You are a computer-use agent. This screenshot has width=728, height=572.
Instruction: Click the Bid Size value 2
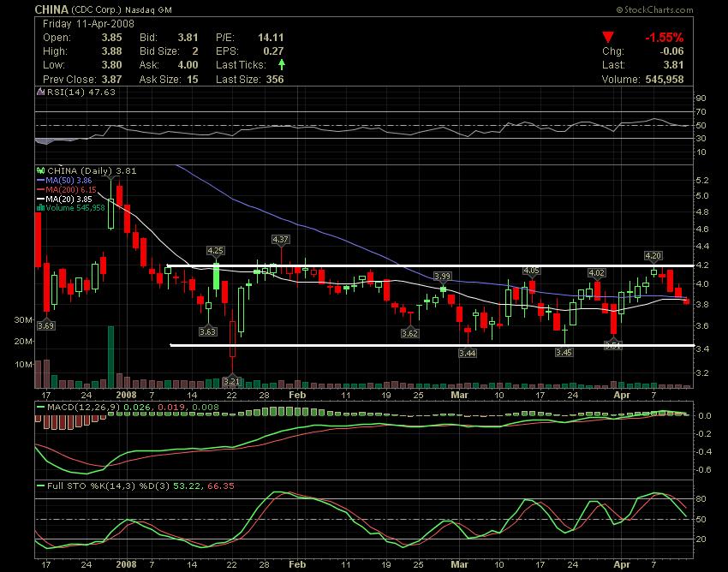click(195, 51)
